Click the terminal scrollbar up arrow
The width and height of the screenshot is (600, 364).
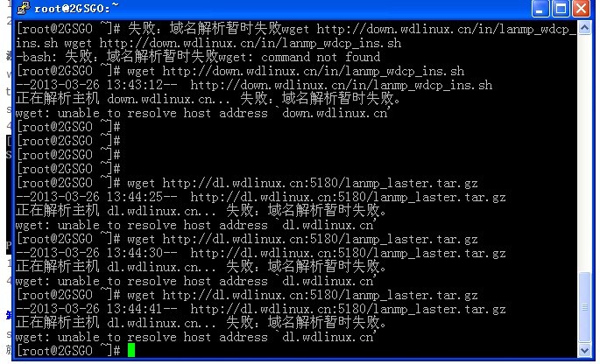pyautogui.click(x=584, y=28)
